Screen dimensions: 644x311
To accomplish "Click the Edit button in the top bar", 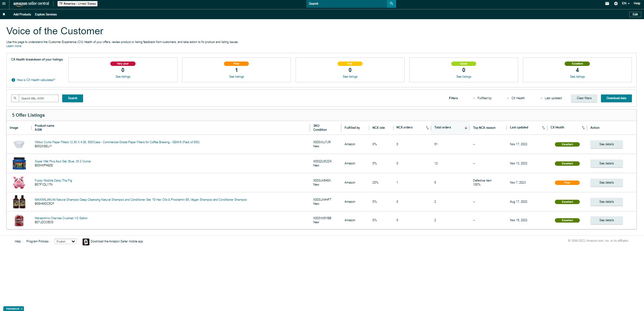I will tap(635, 14).
